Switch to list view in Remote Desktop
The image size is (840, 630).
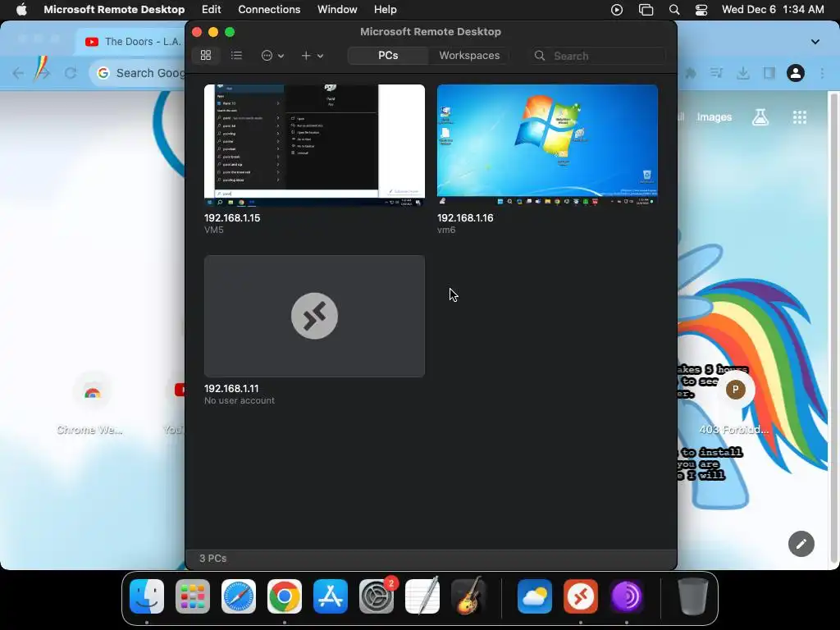[236, 55]
